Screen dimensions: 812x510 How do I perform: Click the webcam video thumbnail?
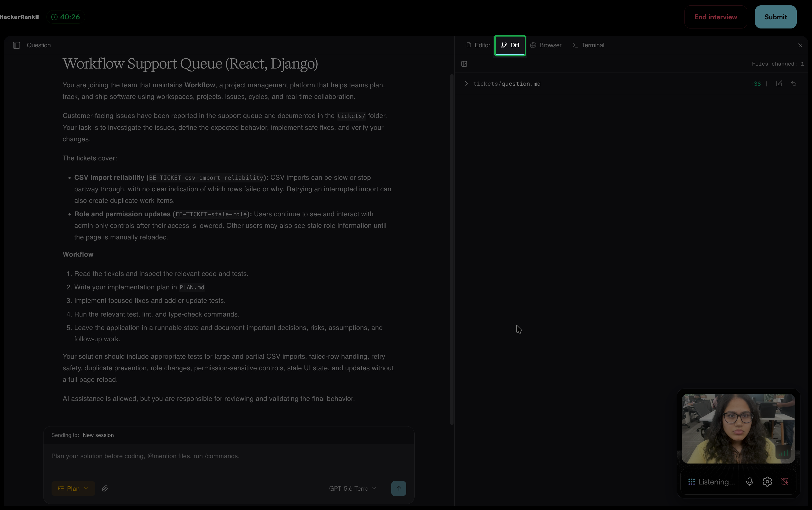click(738, 428)
